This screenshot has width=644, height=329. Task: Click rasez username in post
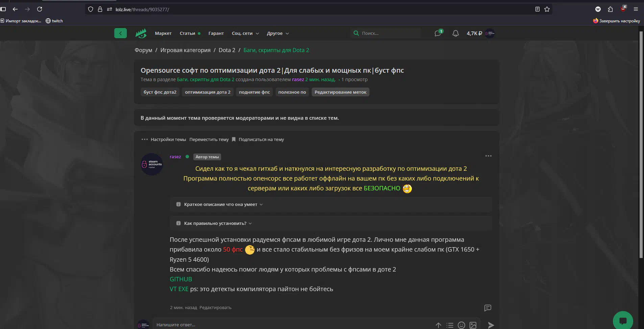tap(175, 157)
